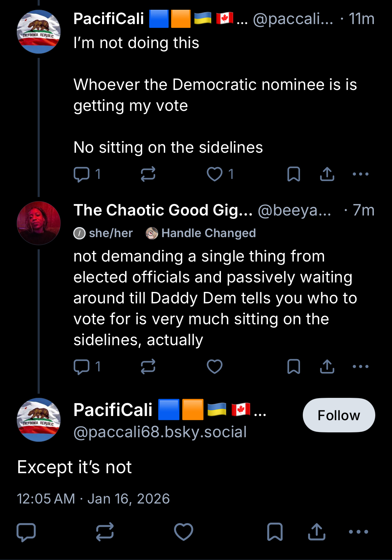Open @paccali68.bsky.social profile handle
The image size is (392, 560).
tap(160, 432)
